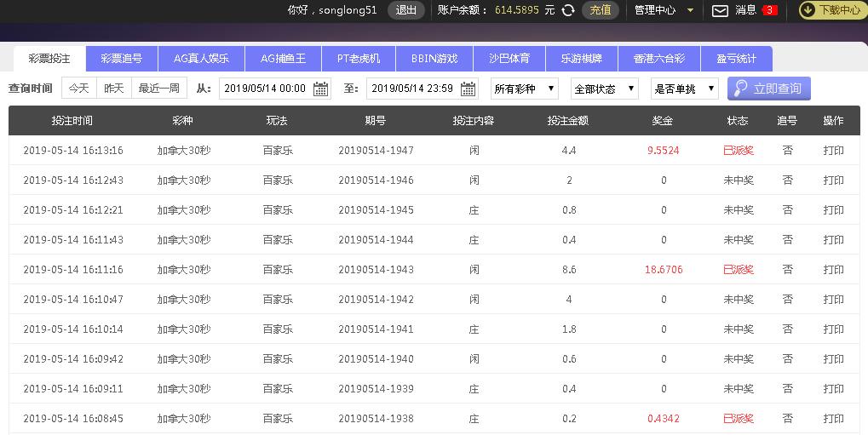
Task: Click the 下载中心 download button
Action: coord(832,10)
